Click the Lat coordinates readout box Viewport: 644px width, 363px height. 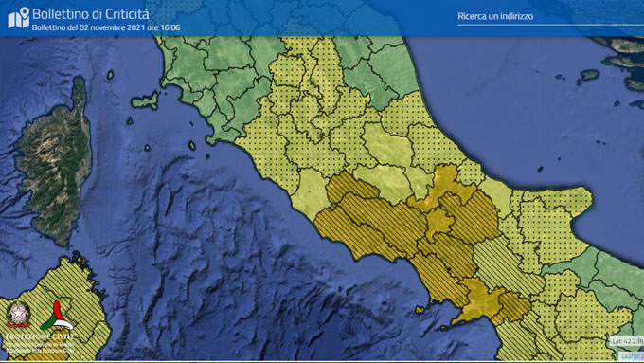[x=626, y=341]
